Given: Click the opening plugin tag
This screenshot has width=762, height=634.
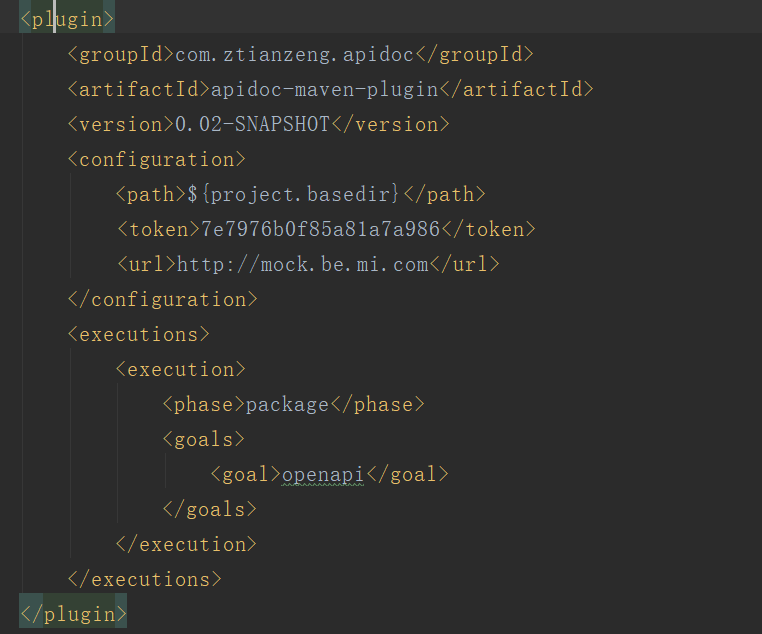Looking at the screenshot, I should tap(67, 19).
